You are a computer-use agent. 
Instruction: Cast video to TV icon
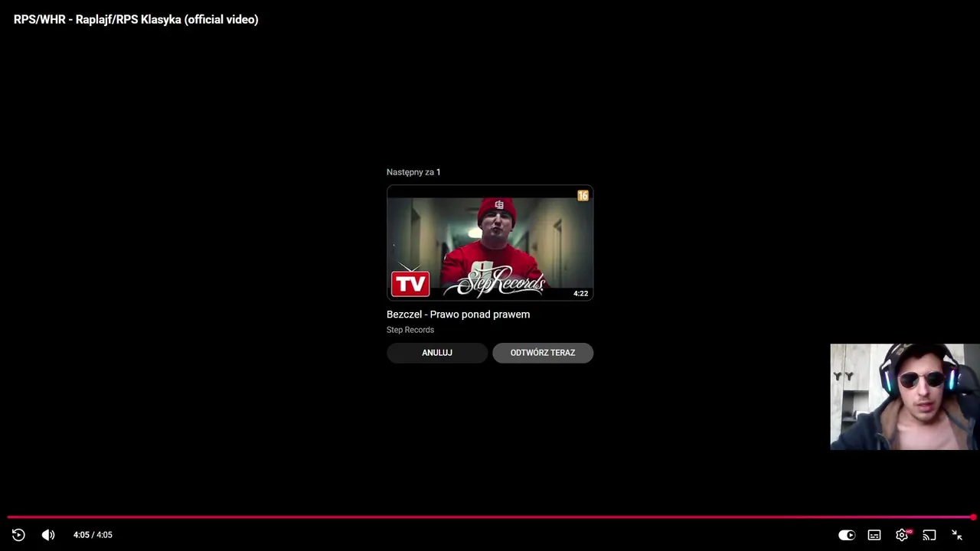tap(929, 535)
